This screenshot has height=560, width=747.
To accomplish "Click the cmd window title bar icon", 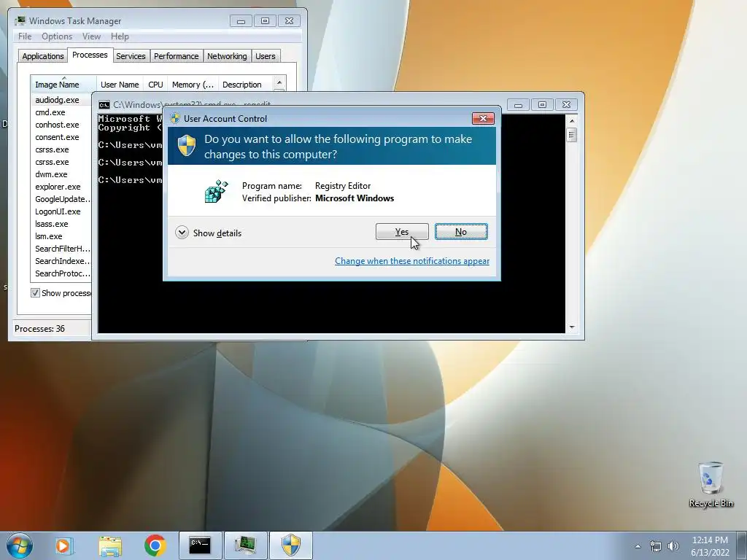I will 104,105.
